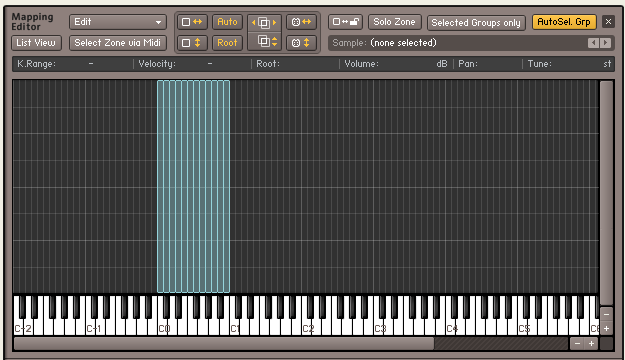Select the first cyan zone at C0
625x360 pixels.
tap(160, 187)
